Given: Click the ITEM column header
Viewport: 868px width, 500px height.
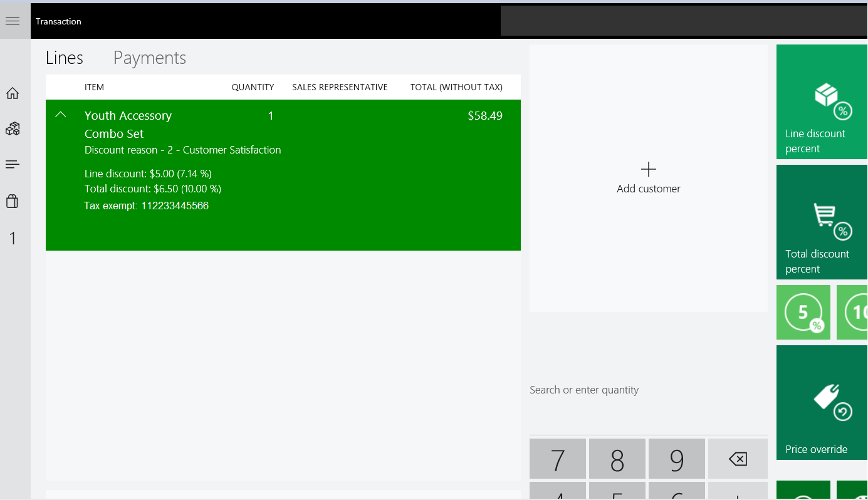Looking at the screenshot, I should pyautogui.click(x=94, y=87).
